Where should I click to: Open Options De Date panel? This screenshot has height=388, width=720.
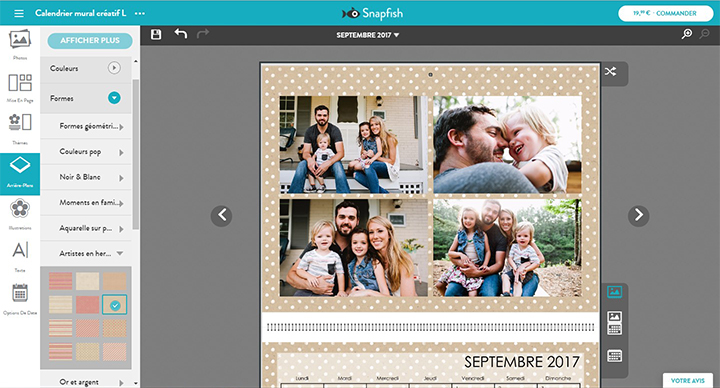(x=20, y=299)
